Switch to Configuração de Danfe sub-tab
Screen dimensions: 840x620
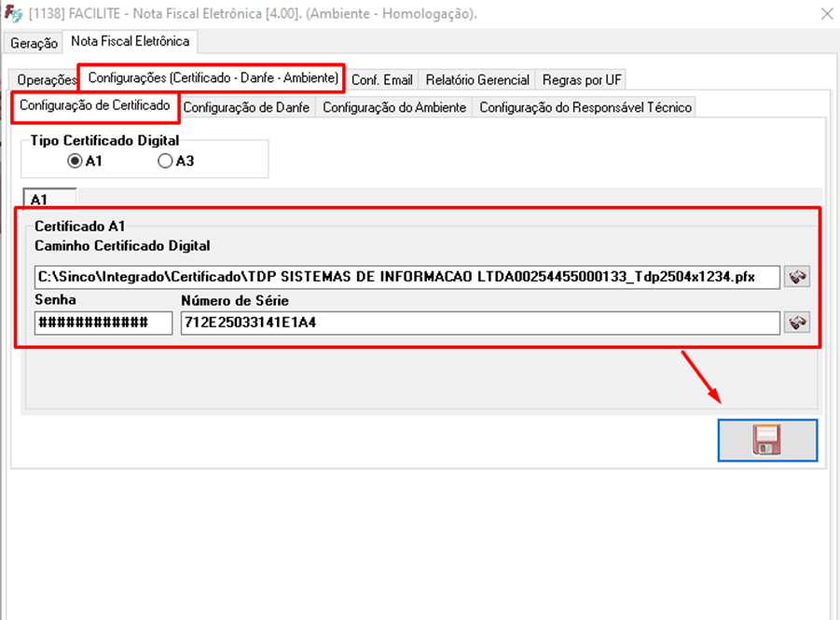tap(246, 108)
